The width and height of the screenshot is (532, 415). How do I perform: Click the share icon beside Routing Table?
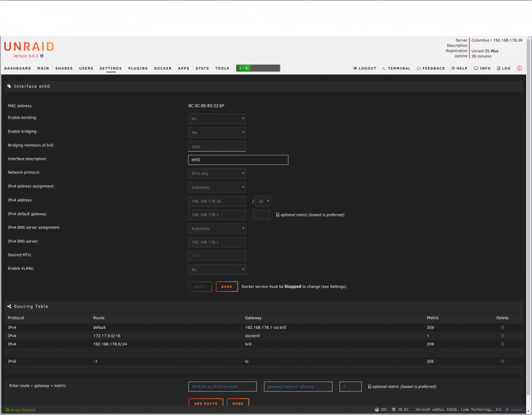click(9, 306)
